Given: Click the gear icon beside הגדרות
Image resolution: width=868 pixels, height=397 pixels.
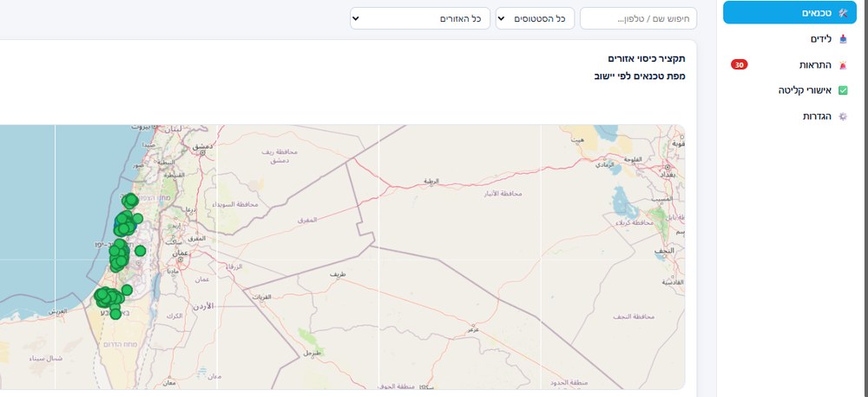Looking at the screenshot, I should [843, 116].
